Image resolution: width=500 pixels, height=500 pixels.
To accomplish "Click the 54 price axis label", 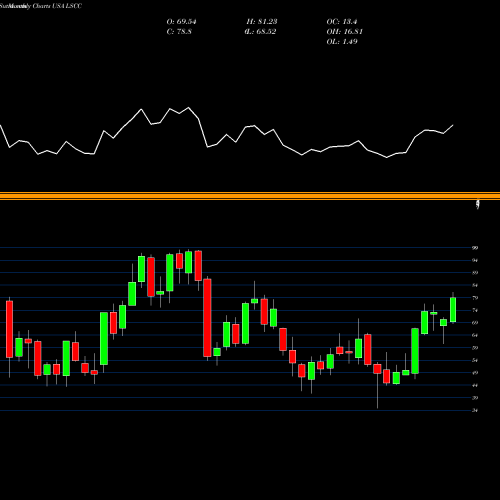I will pos(475,360).
